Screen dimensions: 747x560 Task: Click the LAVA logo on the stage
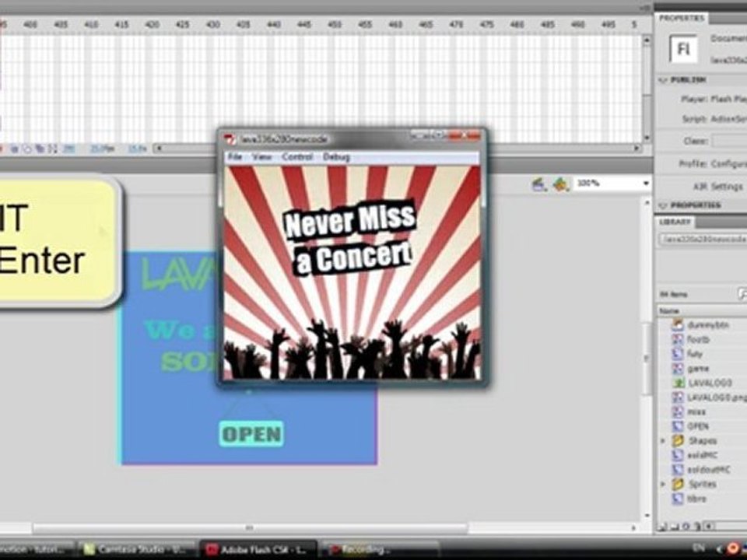[179, 275]
